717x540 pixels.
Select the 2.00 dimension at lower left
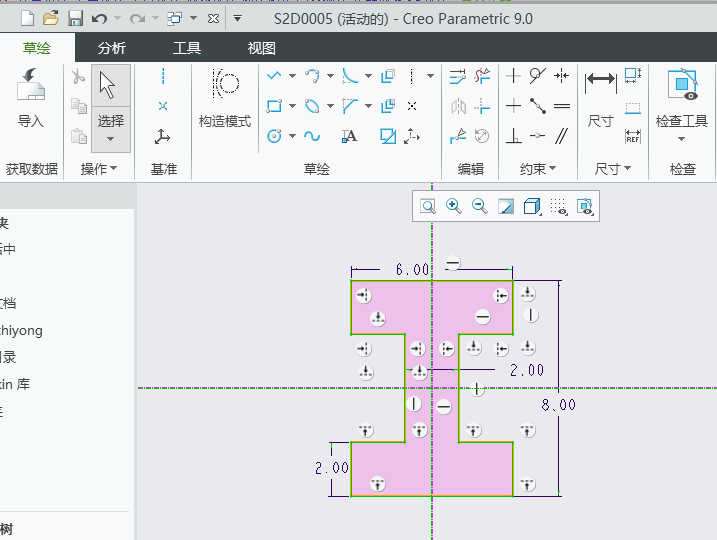point(332,468)
